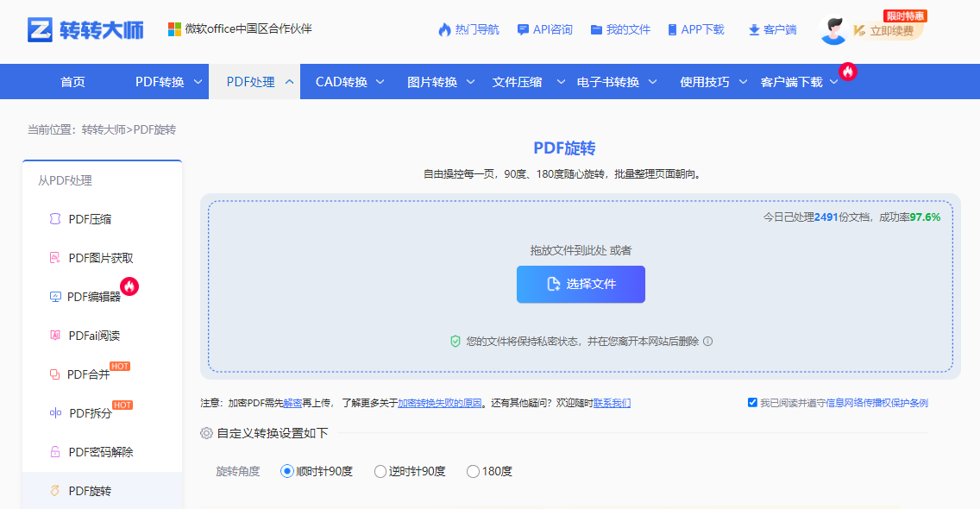980x509 pixels.
Task: Expand the 客户端下载 dropdown arrow
Action: coord(833,82)
